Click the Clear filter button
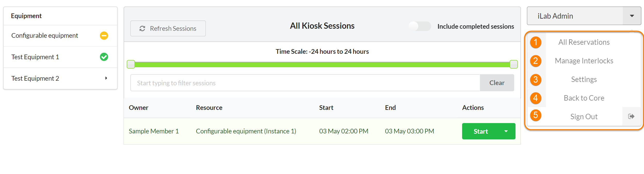Viewport: 644px width, 174px height. (497, 83)
